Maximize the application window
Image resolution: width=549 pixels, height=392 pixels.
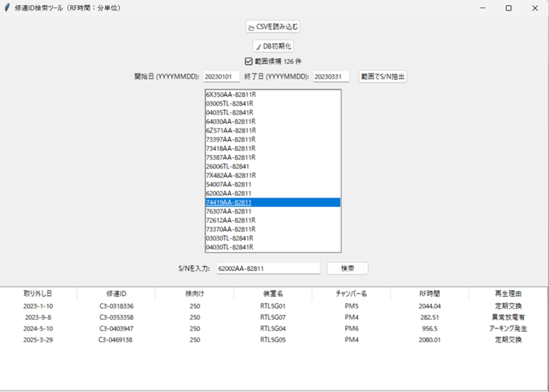pos(508,8)
